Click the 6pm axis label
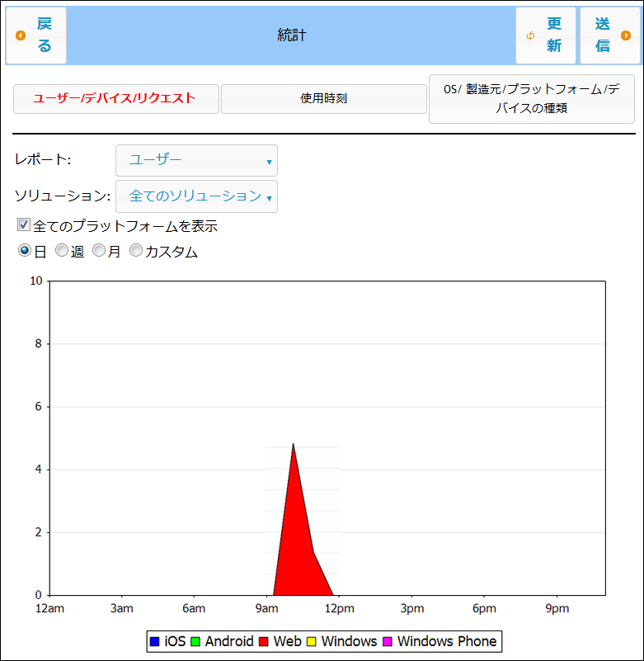644x661 pixels. (x=484, y=609)
